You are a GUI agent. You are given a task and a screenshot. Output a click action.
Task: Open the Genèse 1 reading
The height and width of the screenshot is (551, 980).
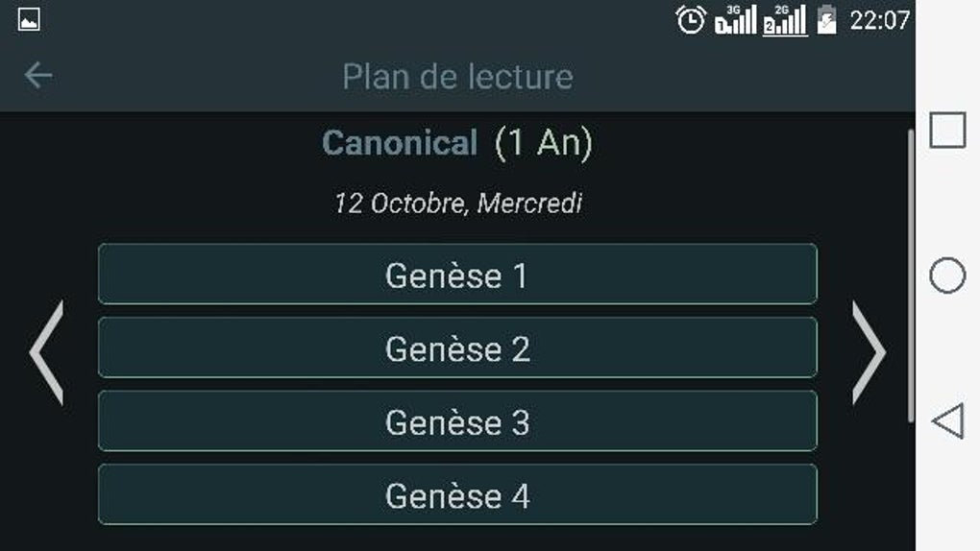(457, 275)
